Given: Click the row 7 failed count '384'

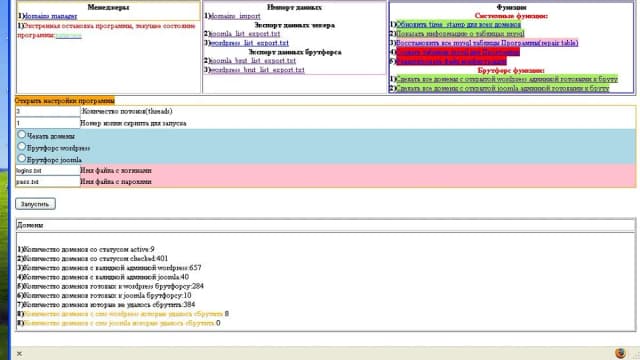Looking at the screenshot, I should (x=106, y=304).
